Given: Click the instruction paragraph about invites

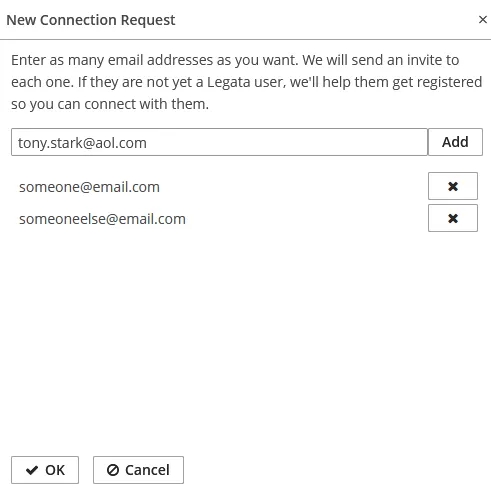Looking at the screenshot, I should [x=247, y=82].
